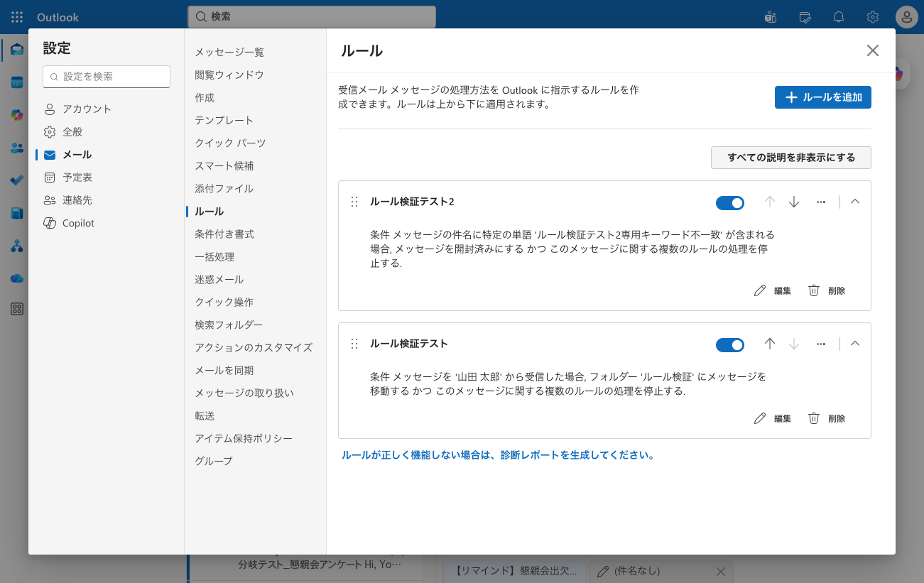Open the notifications bell icon
This screenshot has height=583, width=924.
[x=839, y=17]
